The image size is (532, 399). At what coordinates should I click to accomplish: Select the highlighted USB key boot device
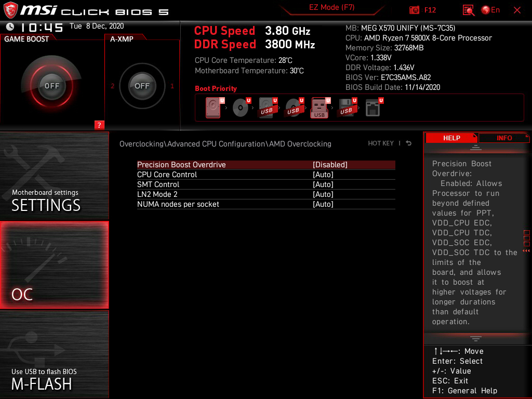[320, 108]
